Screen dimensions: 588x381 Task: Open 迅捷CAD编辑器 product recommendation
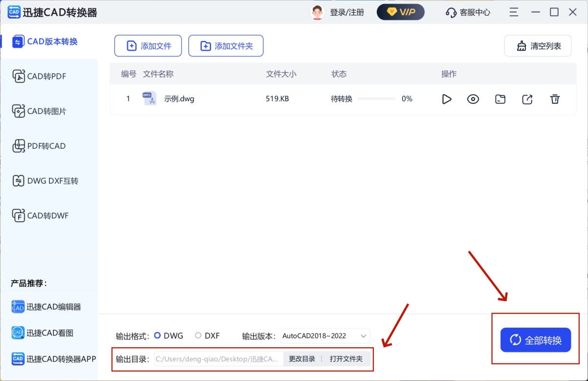46,307
